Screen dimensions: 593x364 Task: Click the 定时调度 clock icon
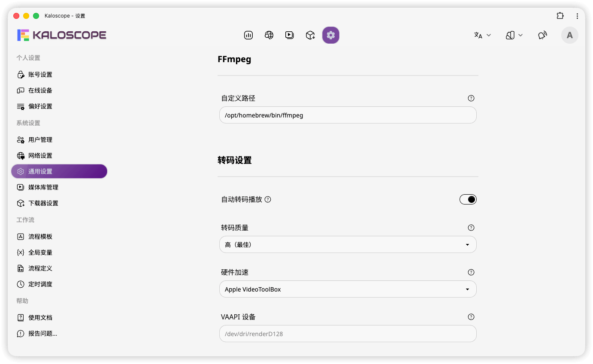21,284
